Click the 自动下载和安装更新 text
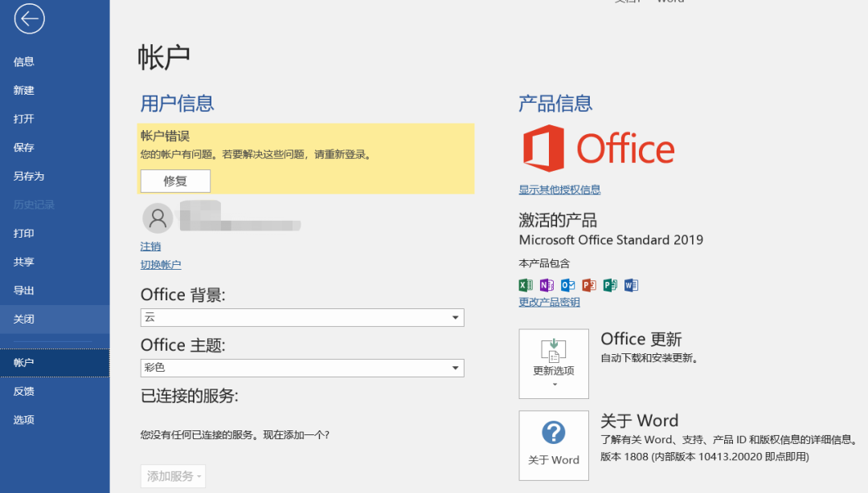868x493 pixels. [x=650, y=359]
